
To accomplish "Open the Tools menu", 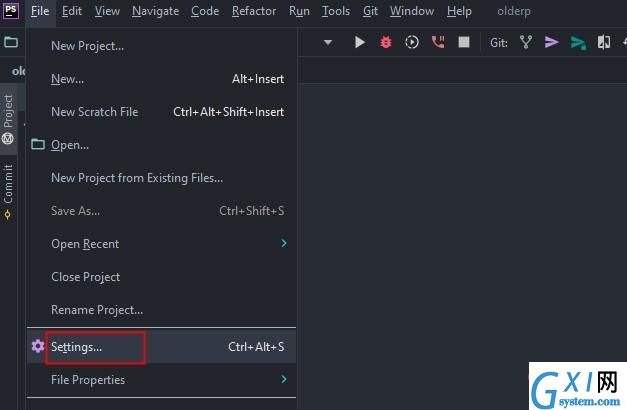I will tap(336, 11).
